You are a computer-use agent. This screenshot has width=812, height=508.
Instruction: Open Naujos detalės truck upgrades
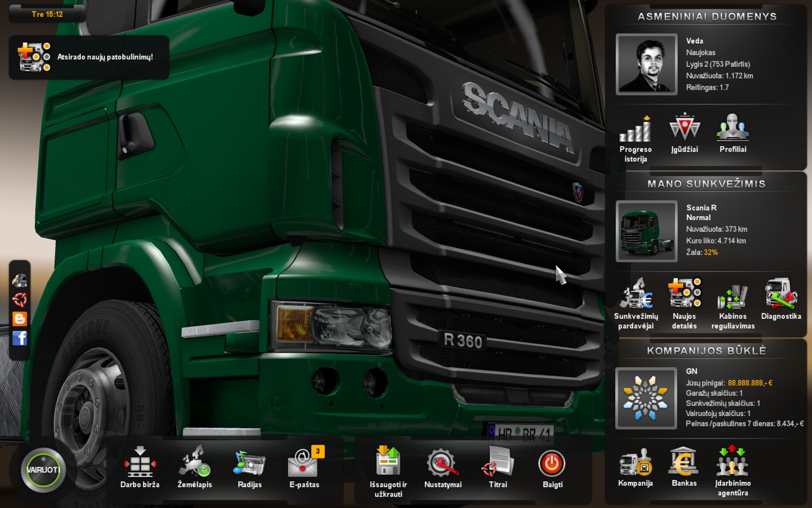pos(684,304)
